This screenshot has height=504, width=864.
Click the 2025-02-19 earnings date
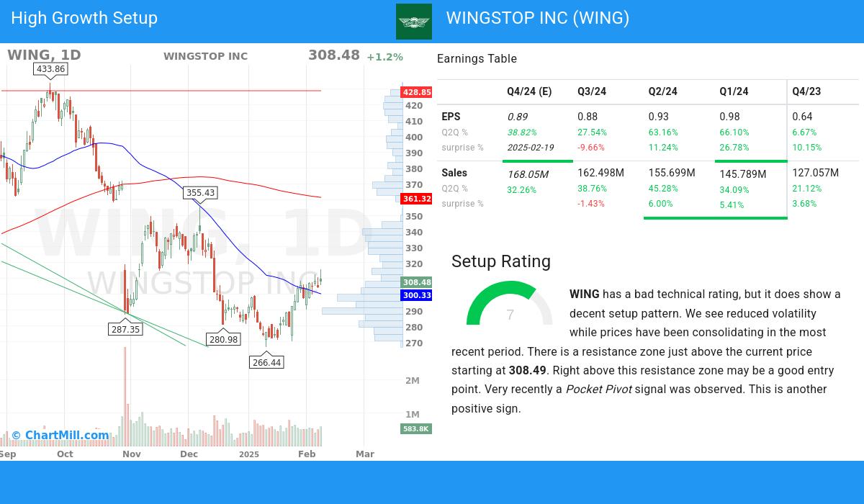[x=531, y=148]
